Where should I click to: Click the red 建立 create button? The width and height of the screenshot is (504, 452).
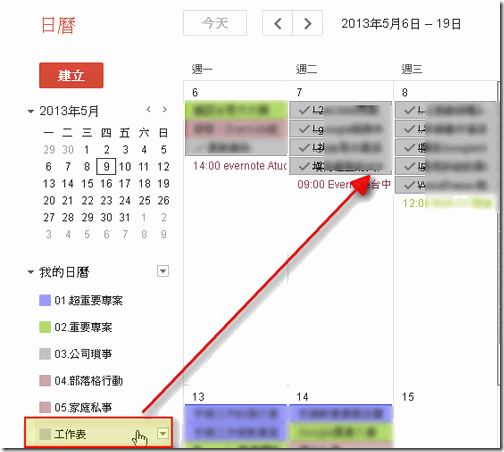[71, 75]
